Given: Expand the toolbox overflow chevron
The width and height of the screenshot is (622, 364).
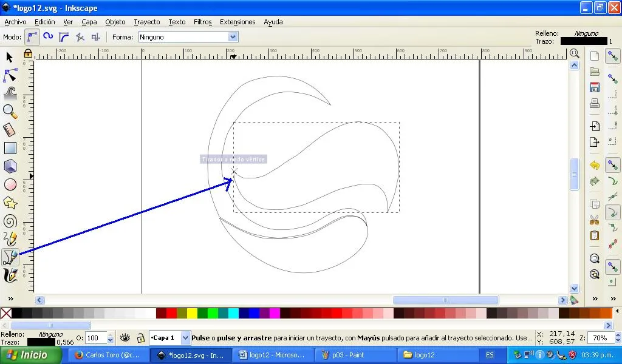Looking at the screenshot, I should [11, 298].
